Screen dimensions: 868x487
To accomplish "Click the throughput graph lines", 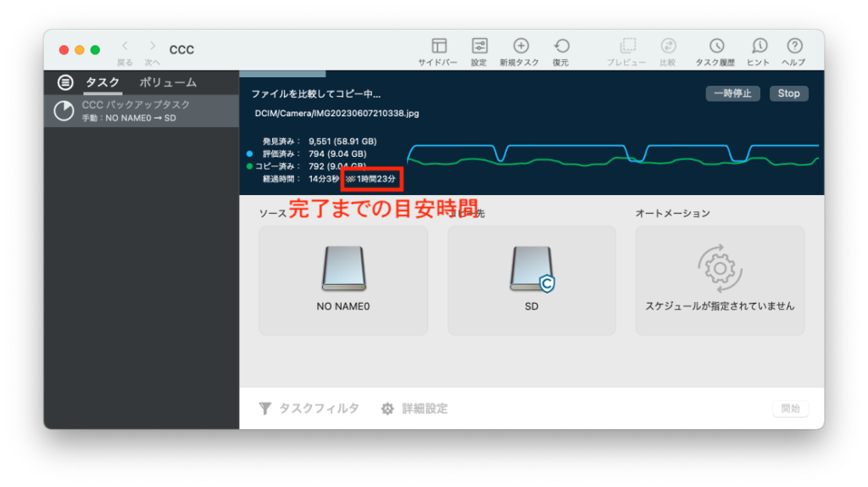I will pos(613,155).
